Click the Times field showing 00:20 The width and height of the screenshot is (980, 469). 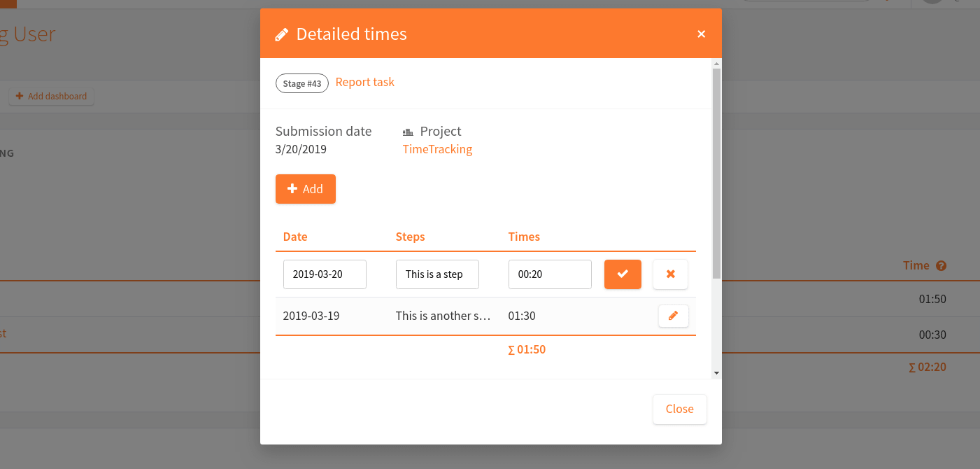pos(550,274)
